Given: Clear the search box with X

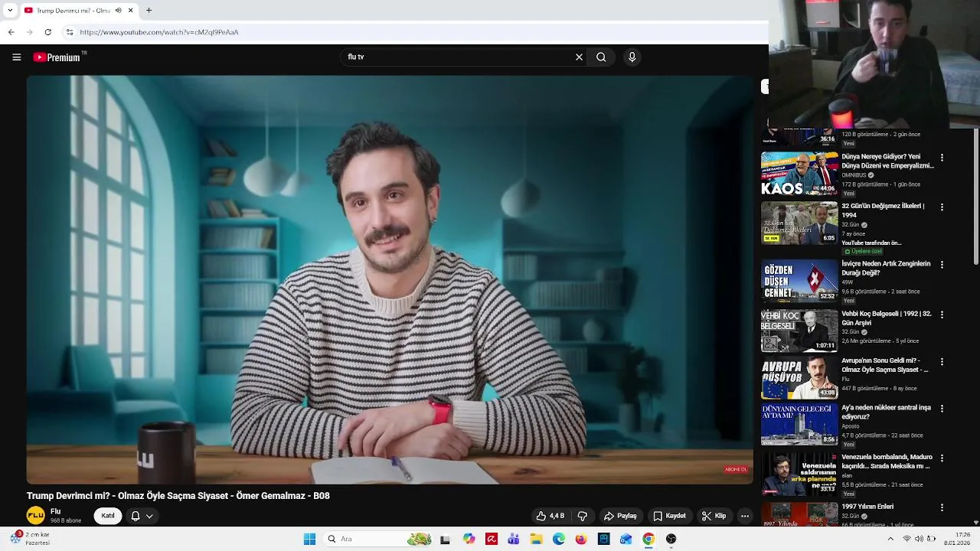Looking at the screenshot, I should [579, 57].
